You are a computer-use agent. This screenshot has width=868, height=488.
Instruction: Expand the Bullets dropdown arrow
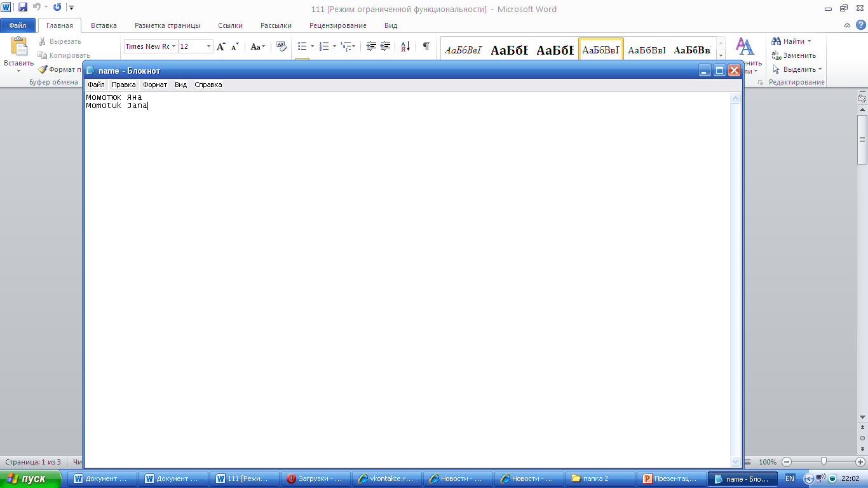(x=312, y=46)
